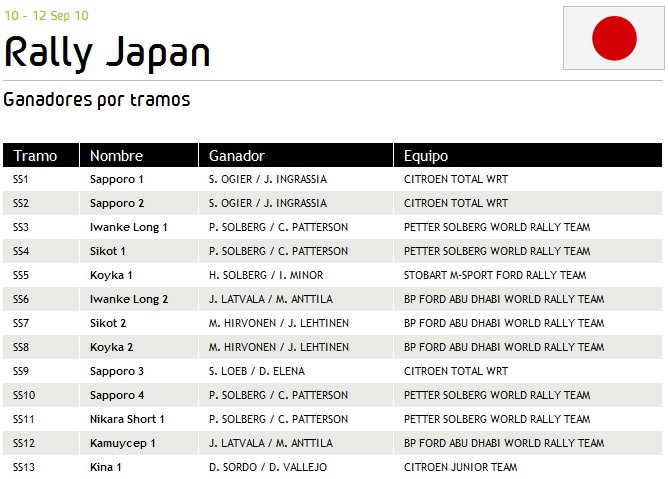Click STOBART M-SPORT FORD RALLY TEAM
Image resolution: width=668 pixels, height=479 pixels.
pyautogui.click(x=495, y=275)
